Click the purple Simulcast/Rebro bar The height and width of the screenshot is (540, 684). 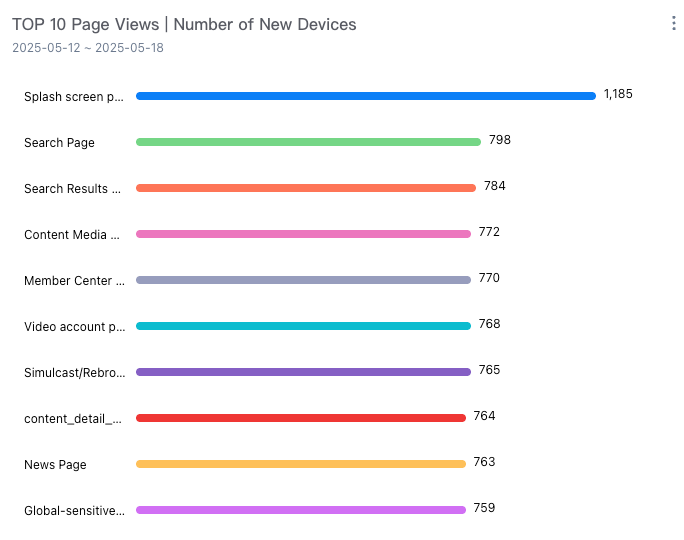pos(303,372)
